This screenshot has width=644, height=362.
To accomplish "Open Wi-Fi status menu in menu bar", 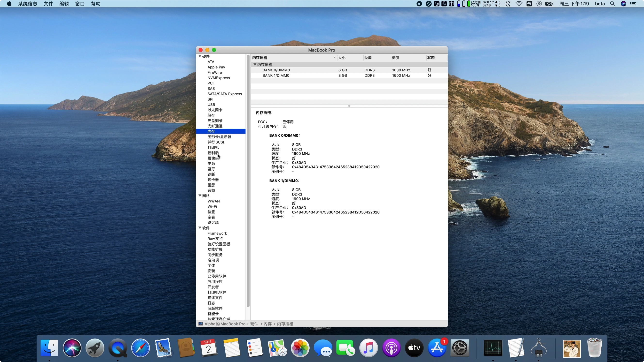I will (519, 4).
